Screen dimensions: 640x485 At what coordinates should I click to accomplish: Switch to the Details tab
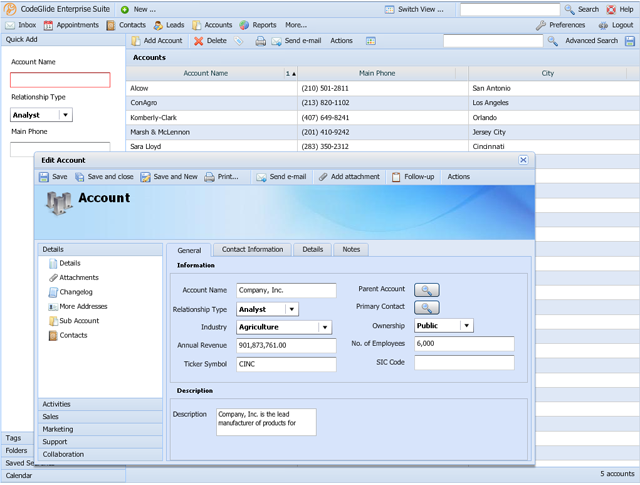[x=313, y=249]
